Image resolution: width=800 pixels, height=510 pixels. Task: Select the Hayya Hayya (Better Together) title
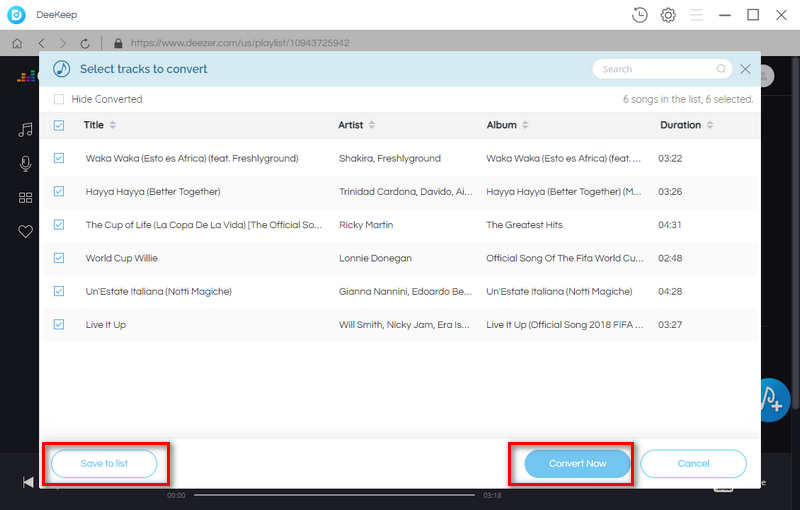coord(153,192)
